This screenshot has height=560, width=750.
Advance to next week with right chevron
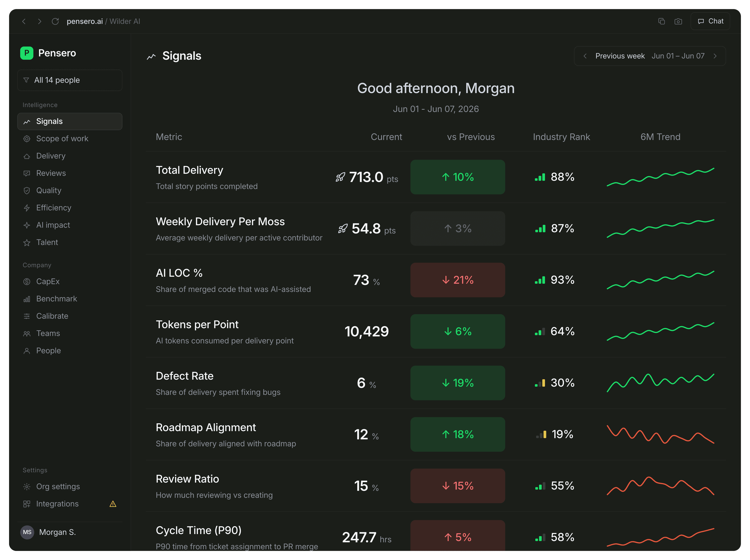715,56
